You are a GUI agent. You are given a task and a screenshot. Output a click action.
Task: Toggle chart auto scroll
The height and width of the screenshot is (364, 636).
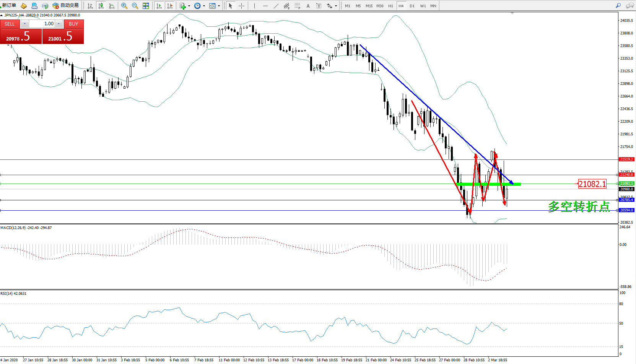click(x=159, y=6)
